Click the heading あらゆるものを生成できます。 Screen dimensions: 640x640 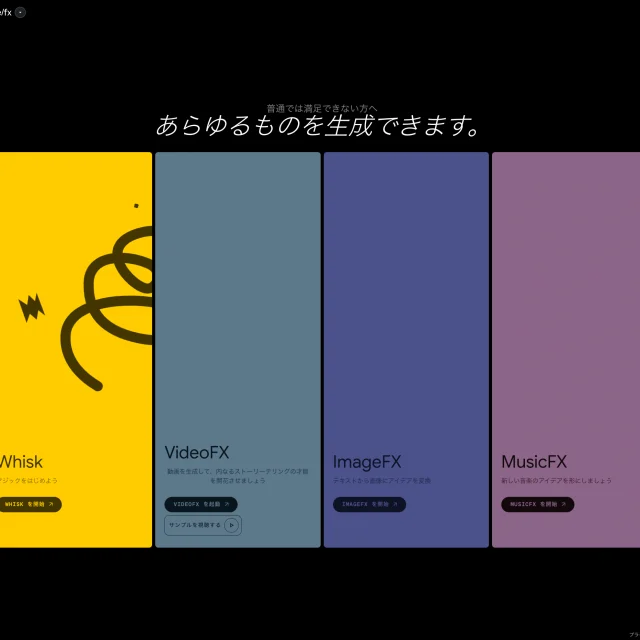tap(318, 126)
